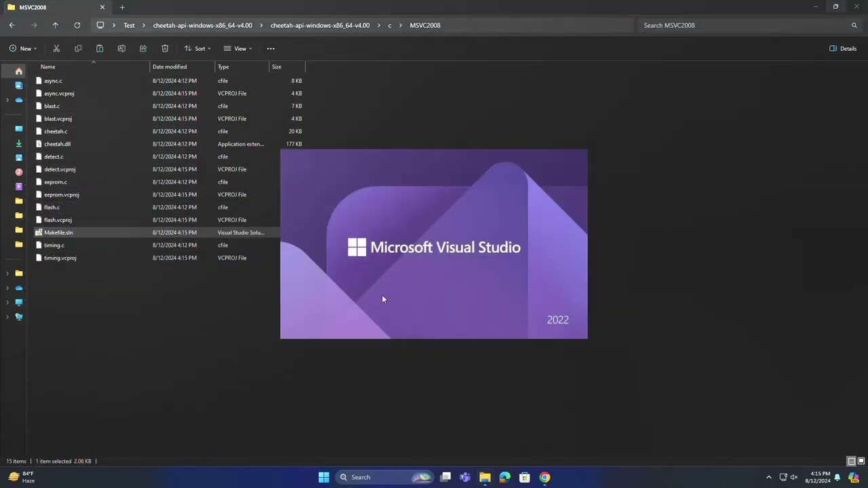Expand the chevron after 'c' in path
868x488 pixels.
(401, 25)
